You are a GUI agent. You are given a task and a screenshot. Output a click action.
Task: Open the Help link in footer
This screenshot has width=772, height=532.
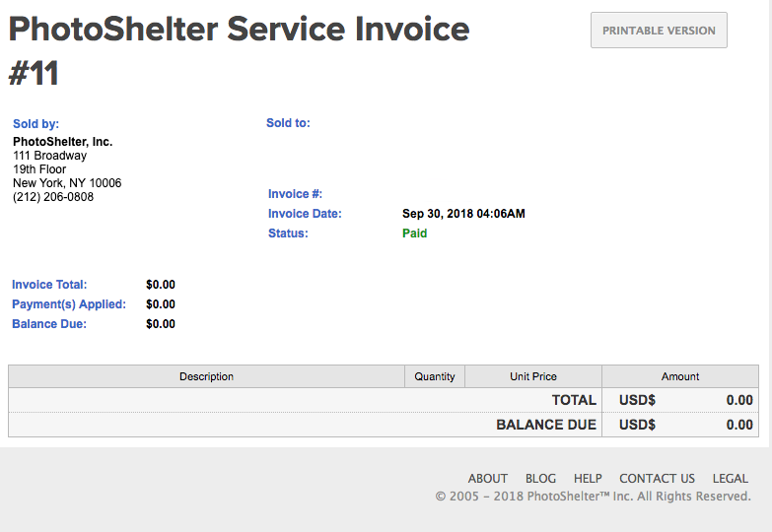click(x=588, y=479)
